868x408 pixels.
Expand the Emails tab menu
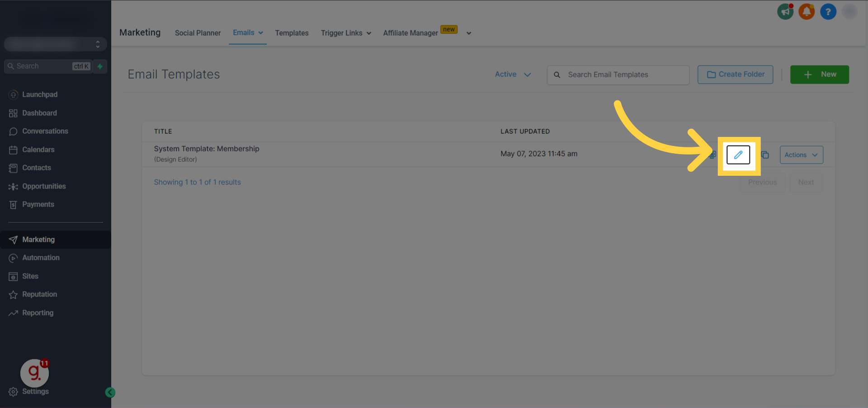pyautogui.click(x=248, y=33)
